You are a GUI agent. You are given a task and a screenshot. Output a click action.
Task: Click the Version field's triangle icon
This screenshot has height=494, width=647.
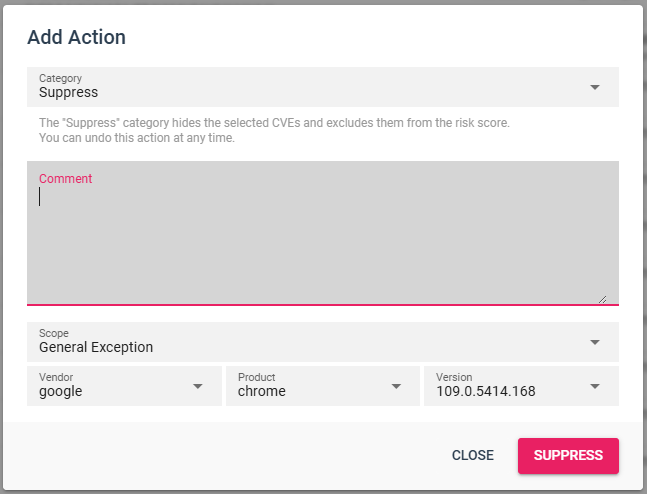(595, 386)
